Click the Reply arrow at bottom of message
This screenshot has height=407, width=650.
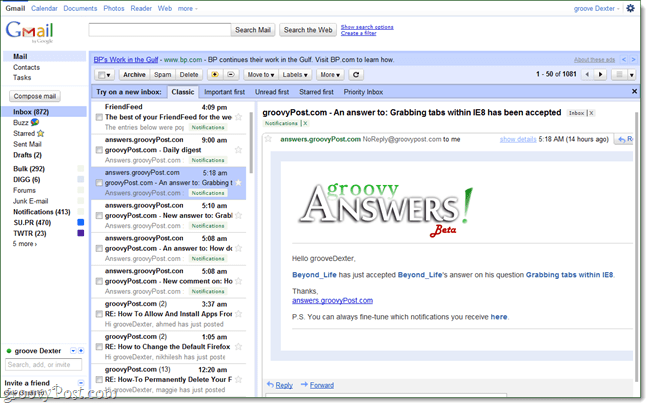[270, 385]
